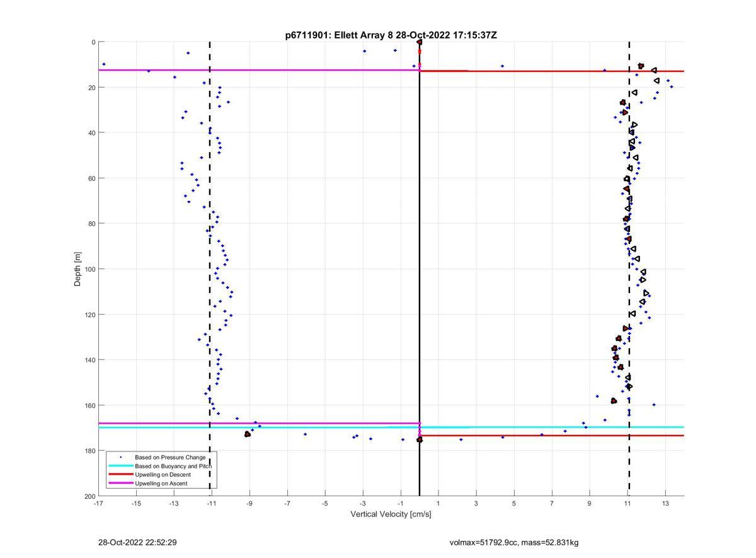Click legend entry Upwelling on Ascent
Screen dimensions: 756x558
tap(161, 483)
